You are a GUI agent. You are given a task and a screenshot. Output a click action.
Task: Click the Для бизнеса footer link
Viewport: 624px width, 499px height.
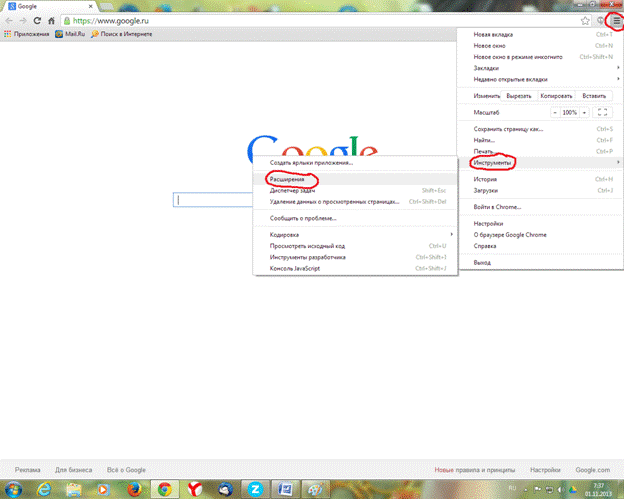click(x=74, y=470)
